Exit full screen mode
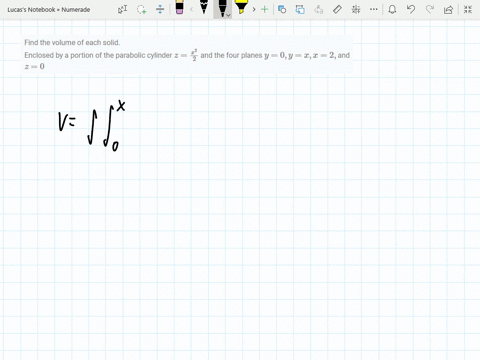Image resolution: width=480 pixels, height=360 pixels. click(468, 9)
